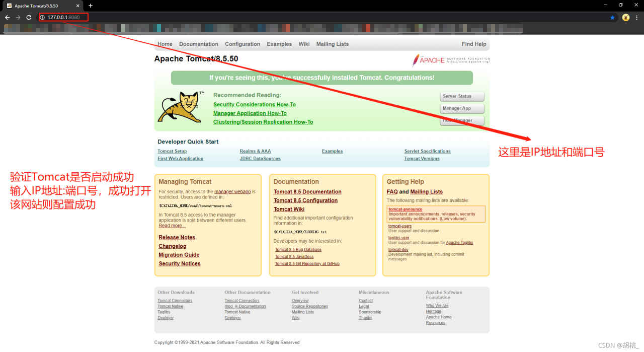644x352 pixels.
Task: Open the Tomcat Wiki link
Action: [289, 209]
